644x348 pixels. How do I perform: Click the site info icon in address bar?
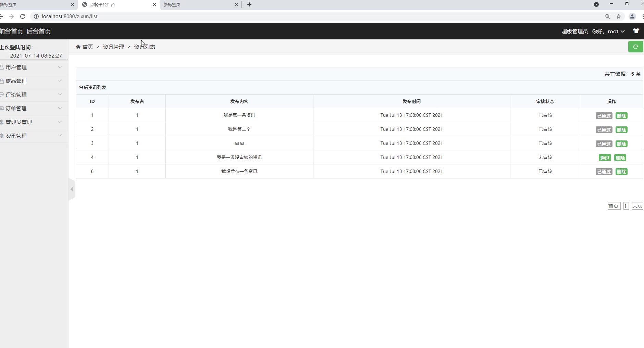click(36, 16)
